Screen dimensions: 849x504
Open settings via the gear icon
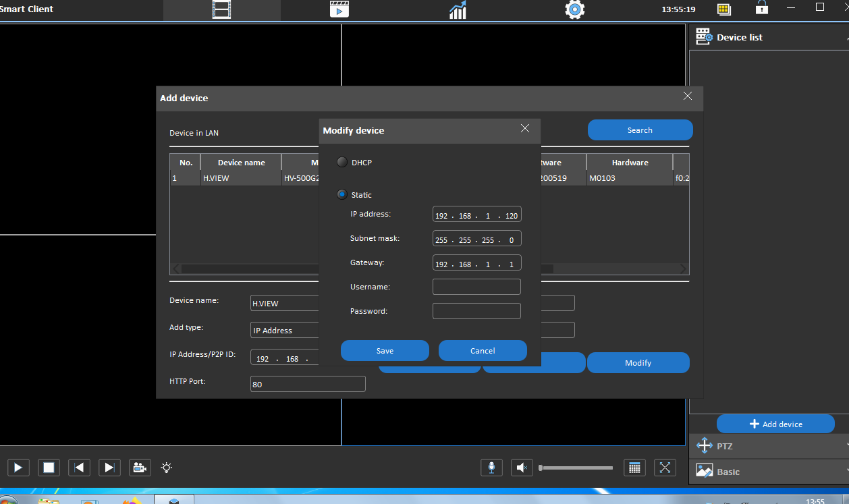pyautogui.click(x=574, y=9)
